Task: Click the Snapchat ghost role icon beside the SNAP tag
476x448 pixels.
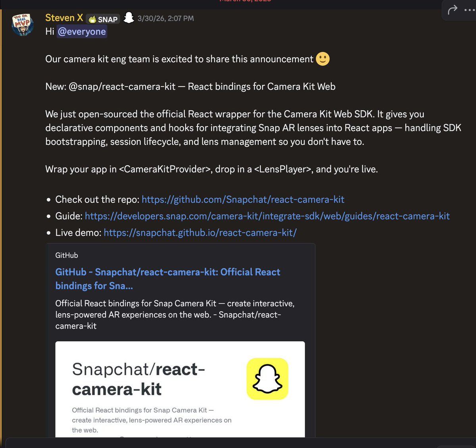Action: coord(129,18)
